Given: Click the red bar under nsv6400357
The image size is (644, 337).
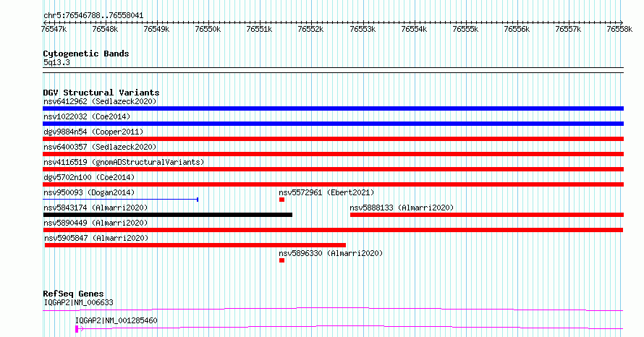Looking at the screenshot, I should click(x=333, y=154).
